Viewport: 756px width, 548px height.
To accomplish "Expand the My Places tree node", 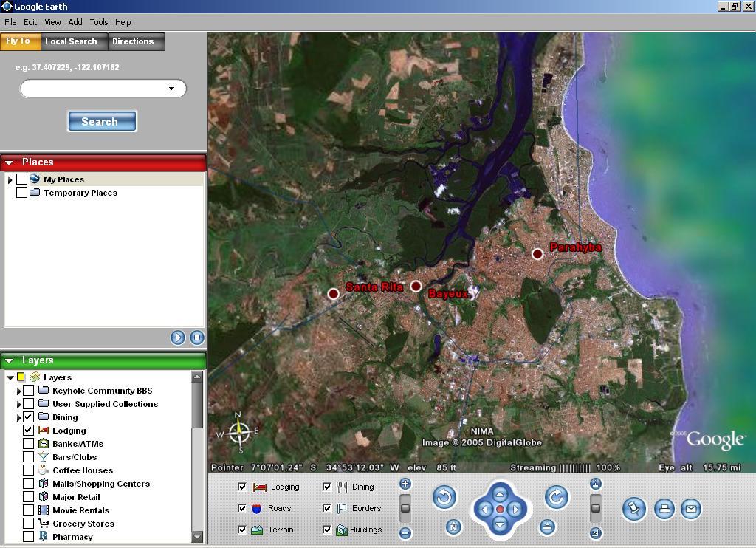I will tap(10, 179).
